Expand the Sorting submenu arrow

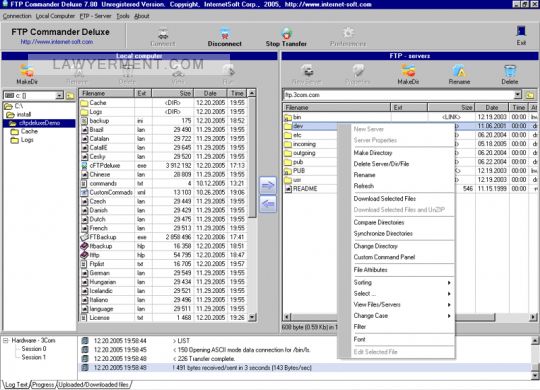point(449,283)
